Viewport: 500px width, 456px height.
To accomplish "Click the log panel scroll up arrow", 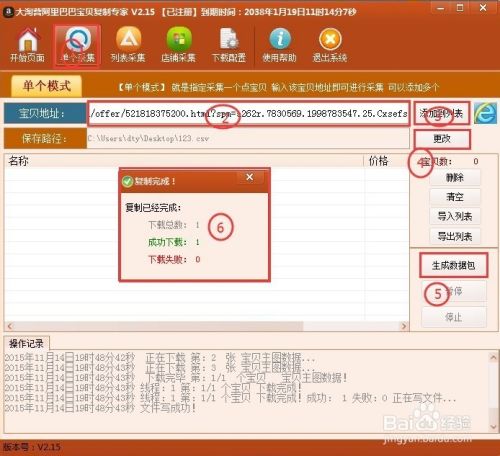I will click(x=493, y=357).
